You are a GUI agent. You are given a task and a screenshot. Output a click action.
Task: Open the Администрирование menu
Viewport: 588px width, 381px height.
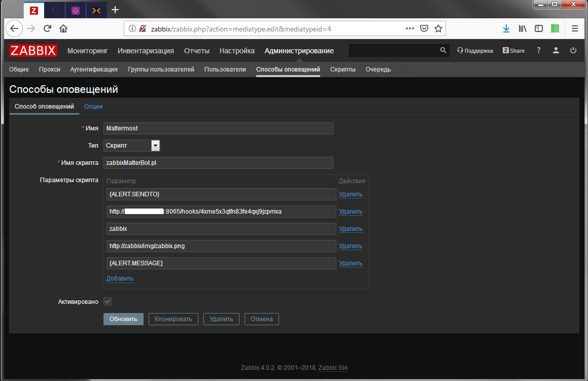(x=299, y=51)
